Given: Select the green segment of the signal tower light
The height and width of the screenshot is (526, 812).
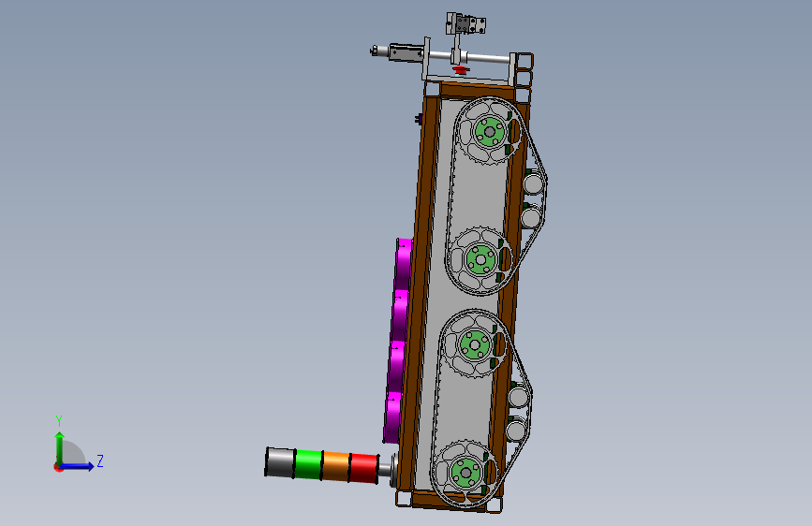Looking at the screenshot, I should click(309, 464).
